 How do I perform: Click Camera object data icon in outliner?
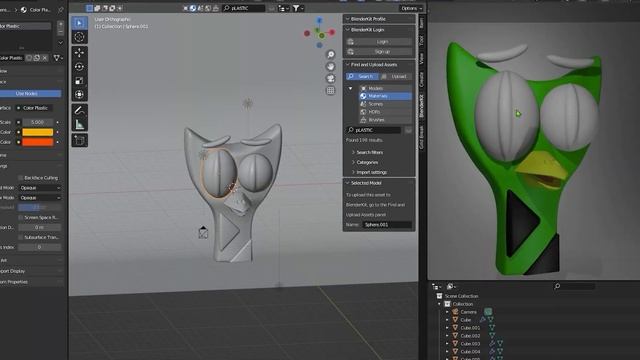[488, 312]
